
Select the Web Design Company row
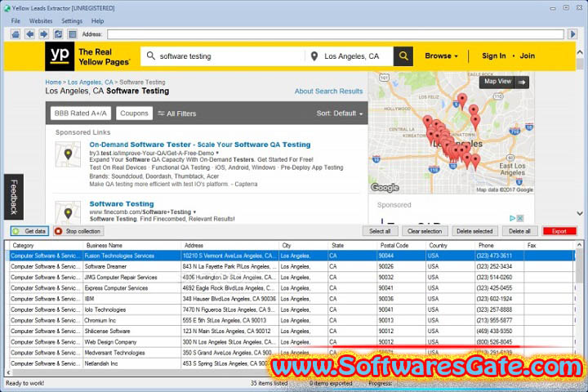tap(292, 342)
